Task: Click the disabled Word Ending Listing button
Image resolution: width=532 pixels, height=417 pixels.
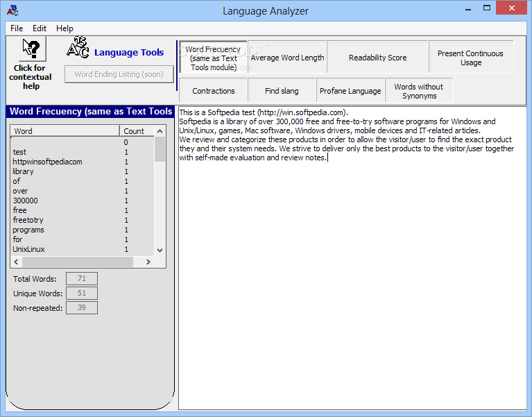Action: point(119,74)
